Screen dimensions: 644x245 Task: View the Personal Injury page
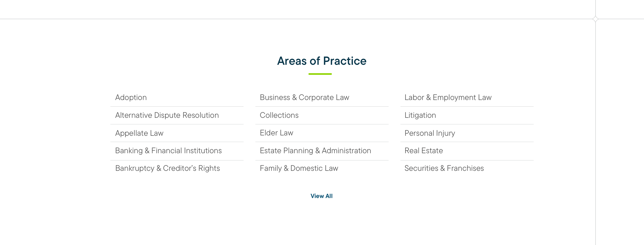[x=430, y=133]
